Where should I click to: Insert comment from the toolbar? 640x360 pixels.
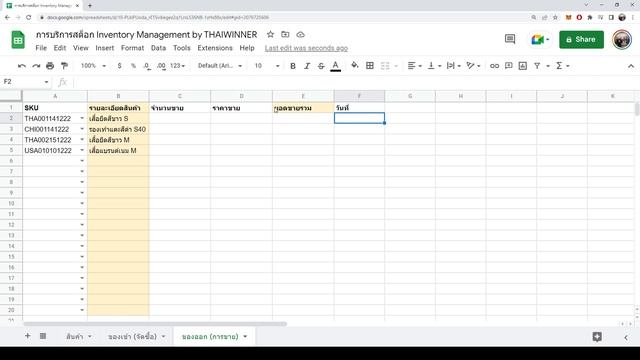click(x=509, y=66)
